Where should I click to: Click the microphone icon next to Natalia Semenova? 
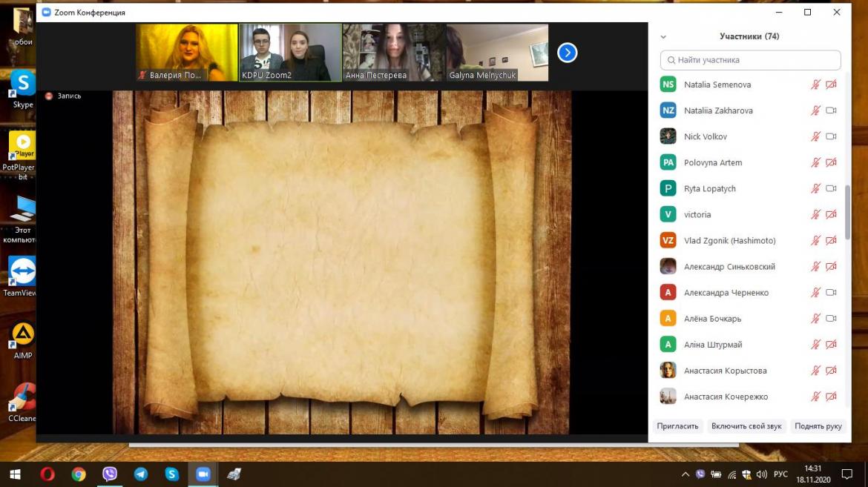click(815, 85)
